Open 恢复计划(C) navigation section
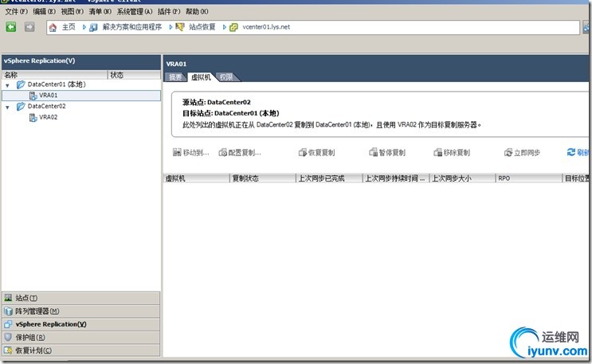This screenshot has height=364, width=592. click(x=80, y=350)
